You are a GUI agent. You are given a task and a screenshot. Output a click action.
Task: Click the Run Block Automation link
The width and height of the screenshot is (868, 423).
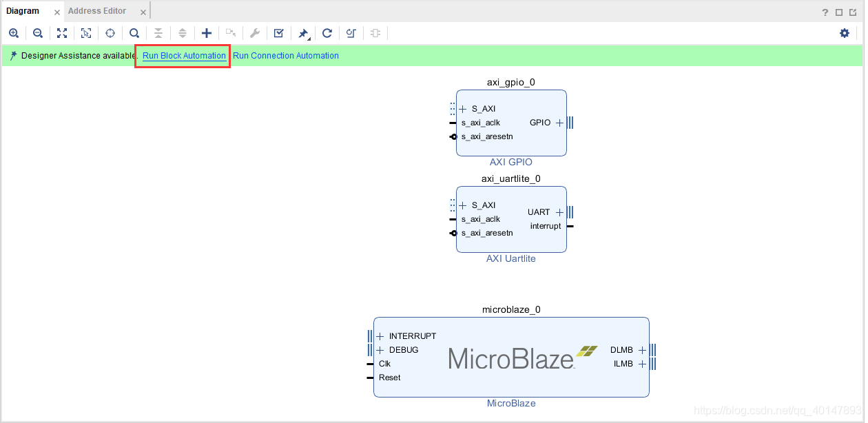coord(183,55)
